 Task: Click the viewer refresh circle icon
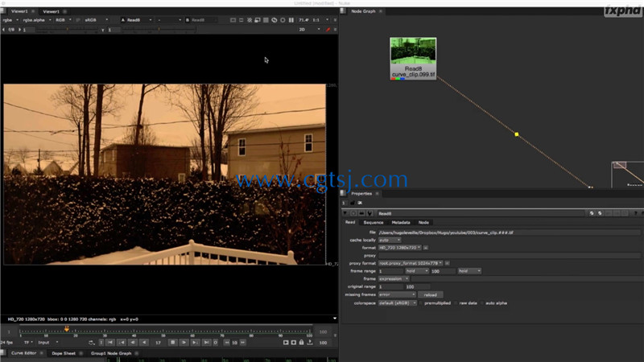pos(283,19)
